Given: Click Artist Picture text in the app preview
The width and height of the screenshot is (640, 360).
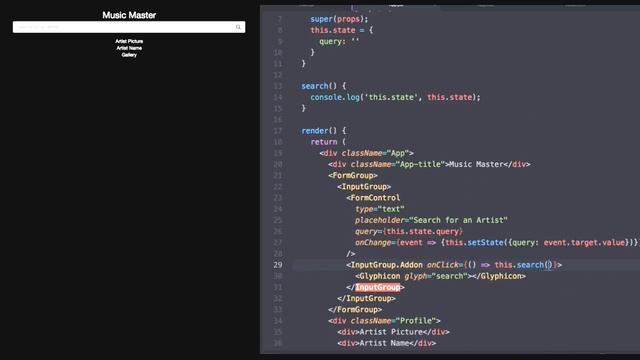Looking at the screenshot, I should [129, 41].
